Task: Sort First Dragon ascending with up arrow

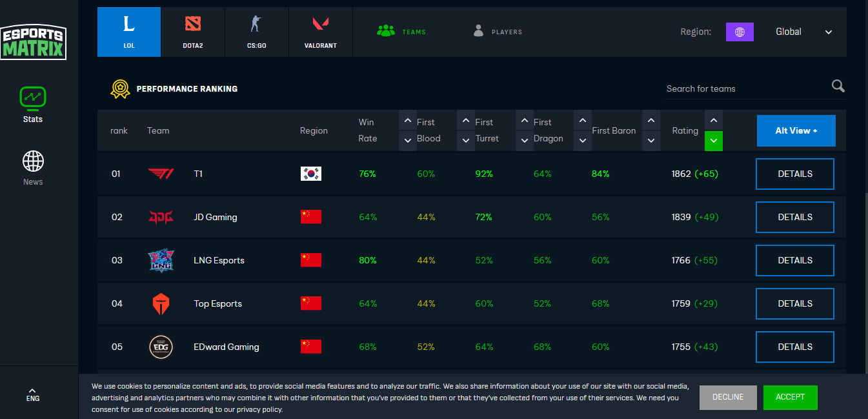Action: (x=582, y=121)
